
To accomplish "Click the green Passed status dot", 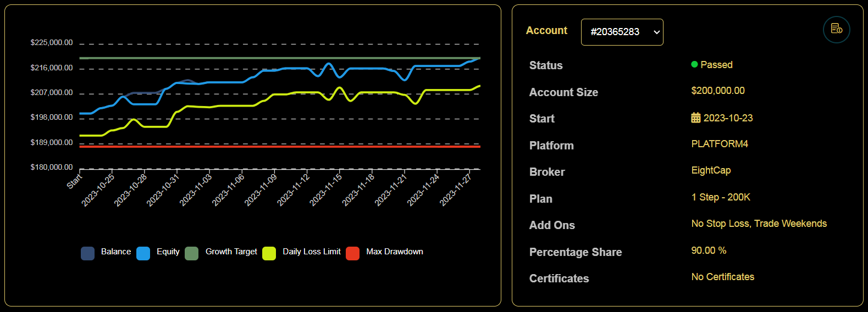I will point(694,65).
